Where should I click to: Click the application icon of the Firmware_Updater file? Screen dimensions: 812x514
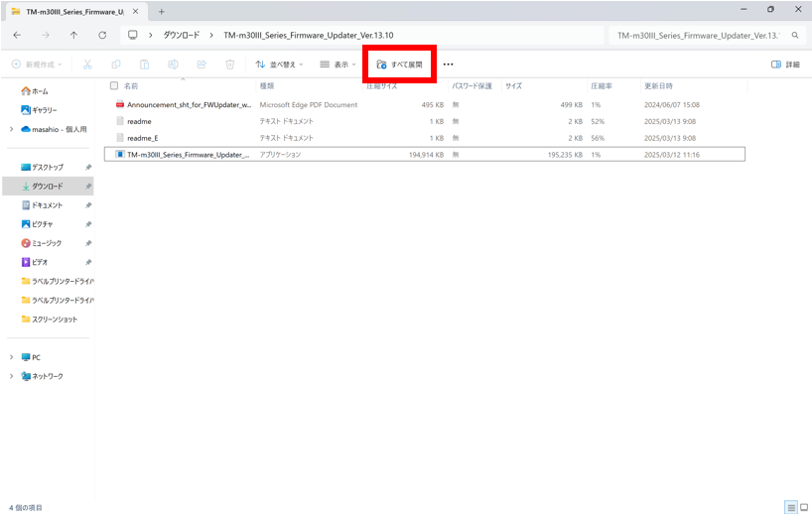click(x=120, y=154)
